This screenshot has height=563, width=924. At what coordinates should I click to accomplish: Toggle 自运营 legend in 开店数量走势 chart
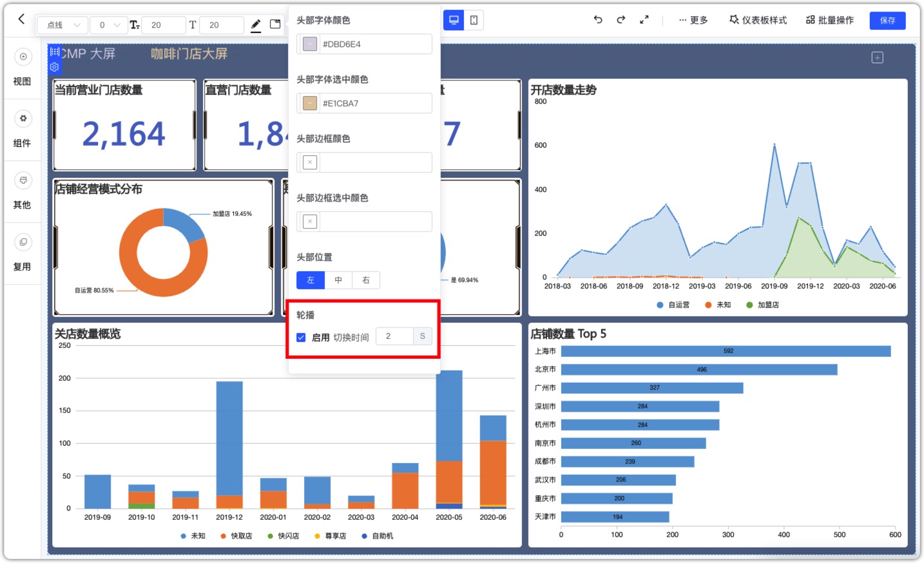(673, 305)
